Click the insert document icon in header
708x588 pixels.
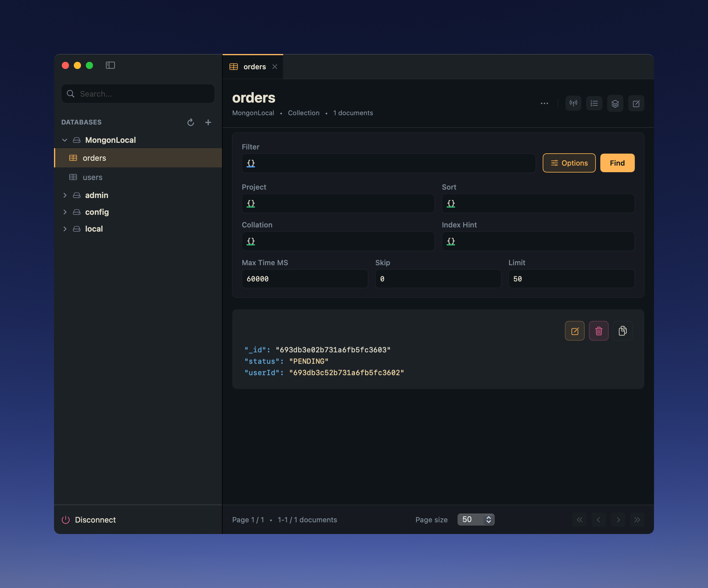pos(636,103)
